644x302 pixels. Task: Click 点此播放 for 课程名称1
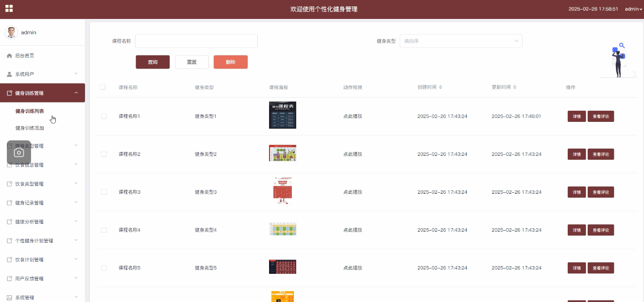(353, 117)
